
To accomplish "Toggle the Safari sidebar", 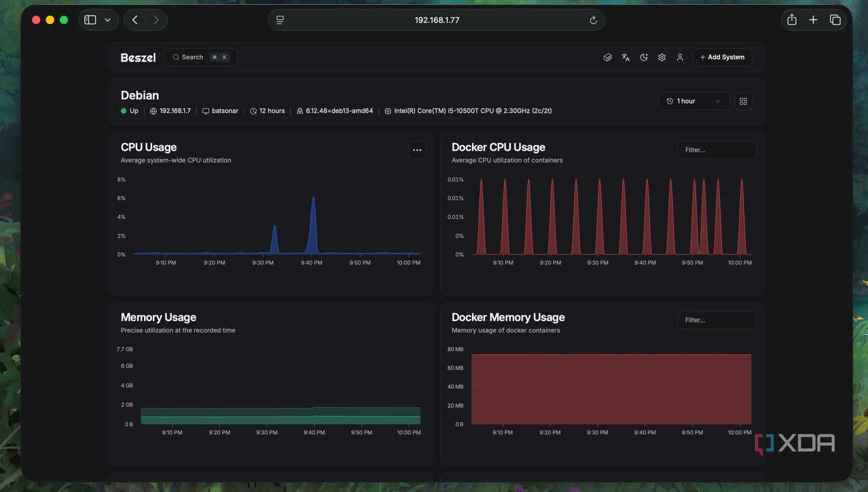I will click(x=90, y=19).
